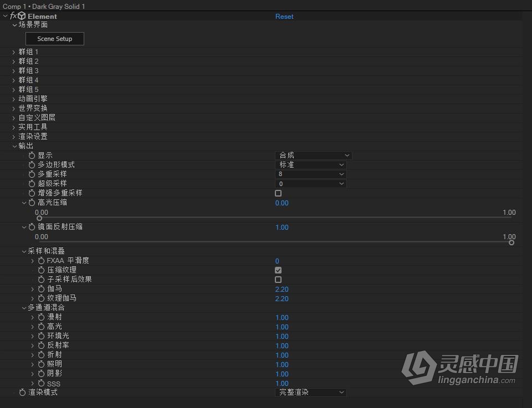Expand the 群组 1 section
The image size is (532, 408).
click(13, 52)
